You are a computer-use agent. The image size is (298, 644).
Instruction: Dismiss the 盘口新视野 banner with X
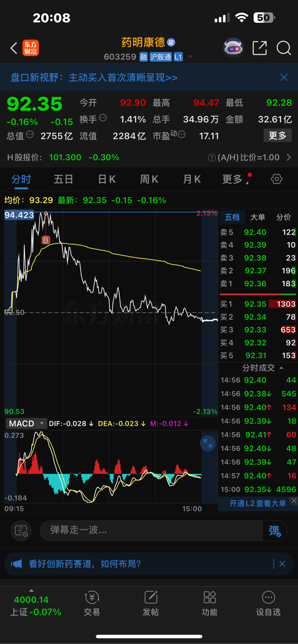coord(284,77)
